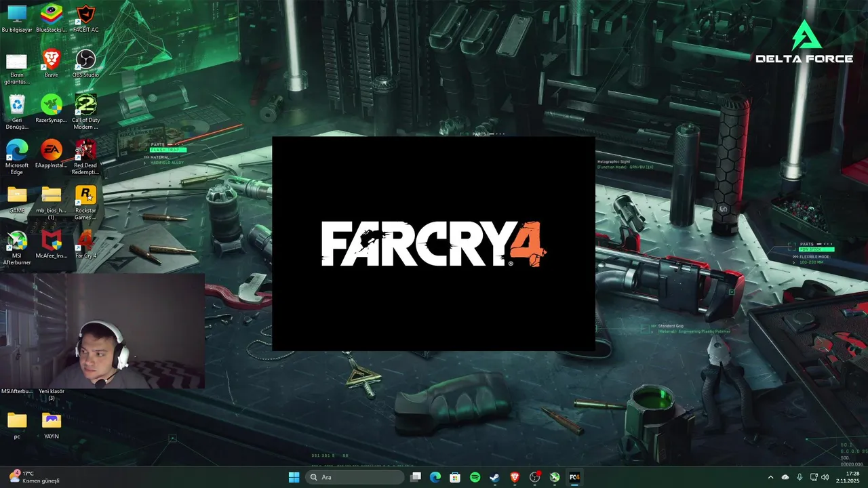
Task: Expand the hidden system tray icons chevron
Action: (x=770, y=477)
